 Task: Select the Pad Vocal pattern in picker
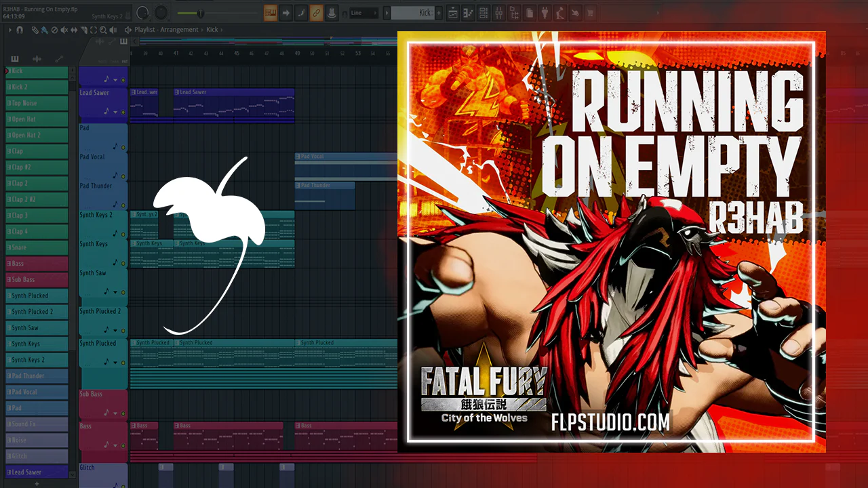click(37, 392)
